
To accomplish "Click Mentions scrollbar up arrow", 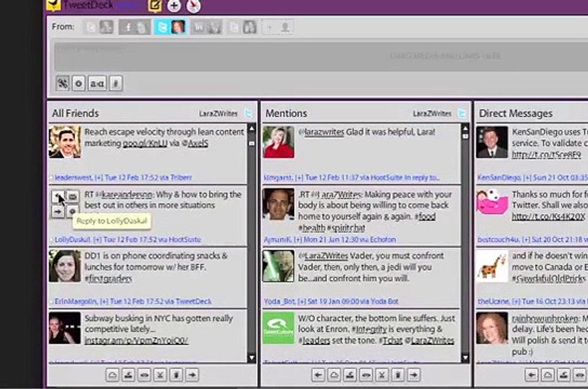I will point(465,129).
